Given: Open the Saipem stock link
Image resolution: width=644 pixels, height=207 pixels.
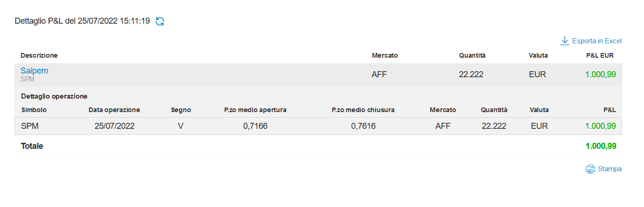Looking at the screenshot, I should tap(34, 71).
